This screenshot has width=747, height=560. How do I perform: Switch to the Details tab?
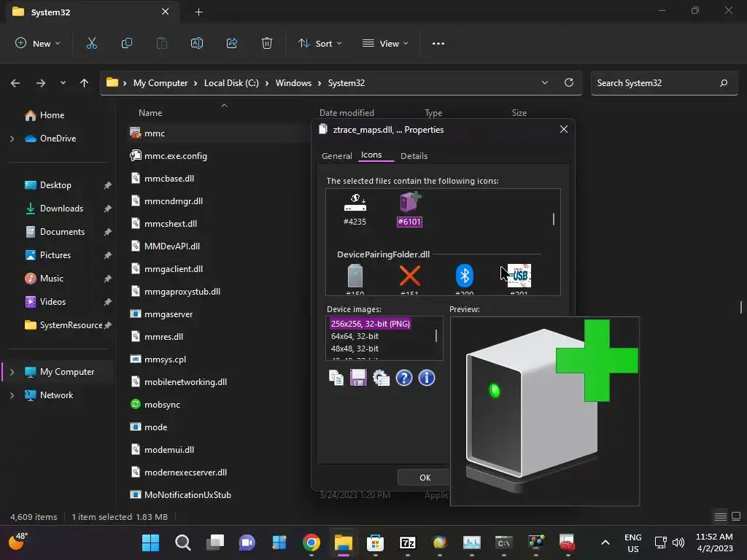click(414, 156)
